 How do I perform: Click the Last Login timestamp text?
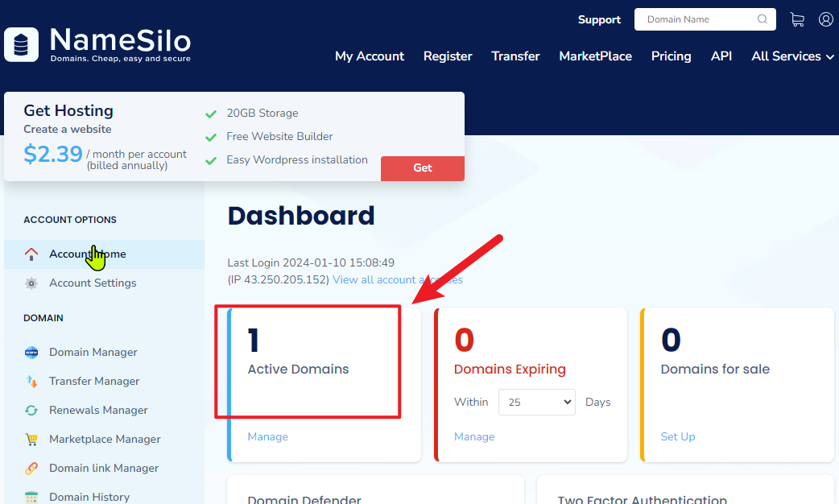(x=311, y=262)
